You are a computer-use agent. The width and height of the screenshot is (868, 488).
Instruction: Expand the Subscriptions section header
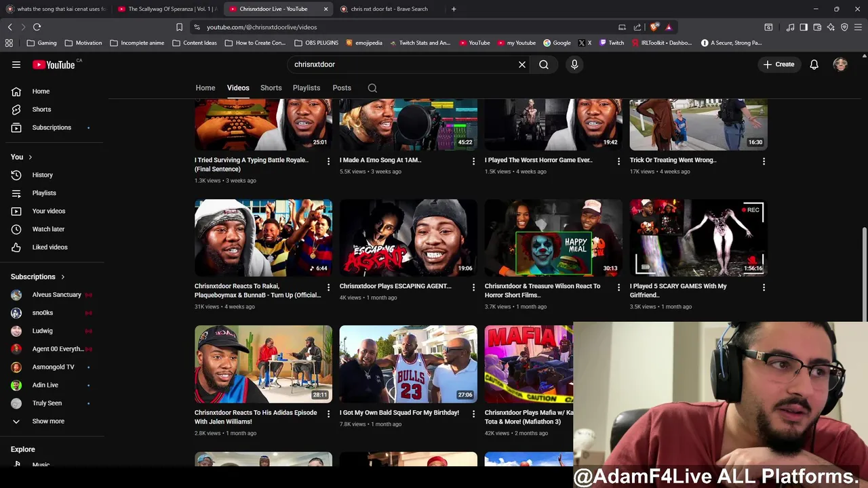coord(38,277)
